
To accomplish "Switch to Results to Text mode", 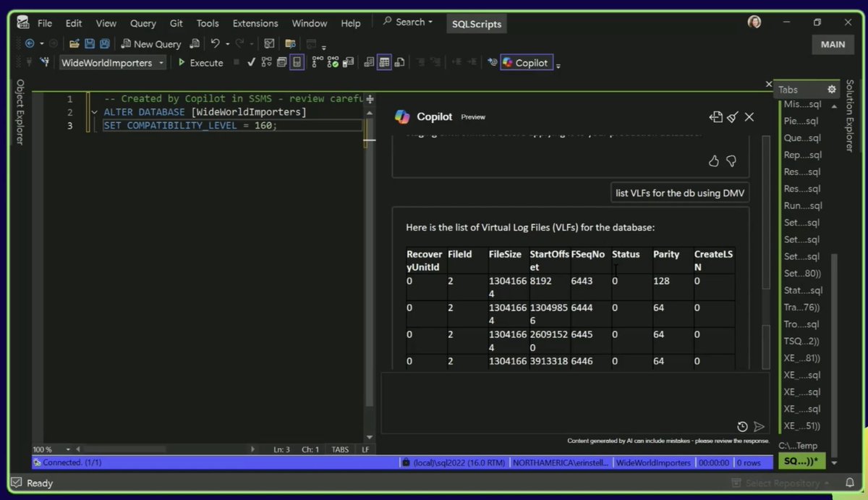I will pyautogui.click(x=369, y=62).
